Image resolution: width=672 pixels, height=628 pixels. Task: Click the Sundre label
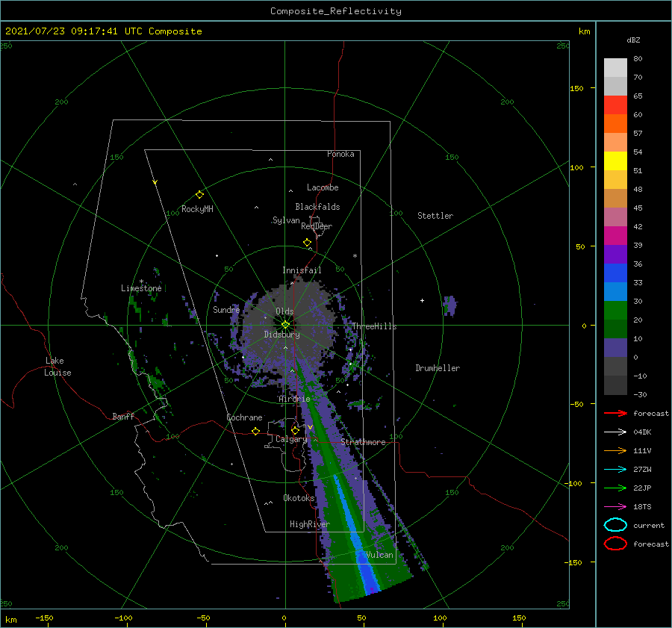coord(226,309)
